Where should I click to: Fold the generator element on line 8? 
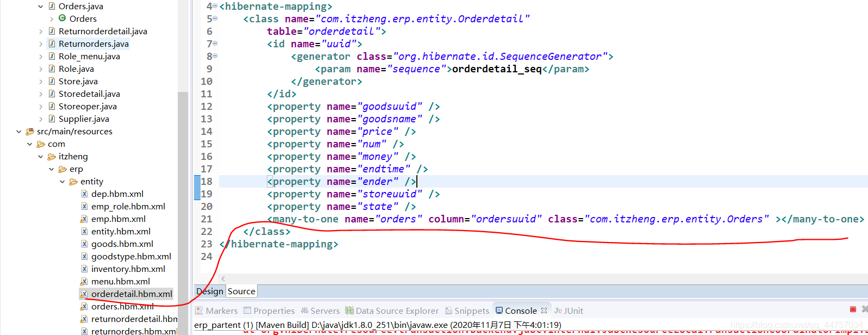click(215, 56)
